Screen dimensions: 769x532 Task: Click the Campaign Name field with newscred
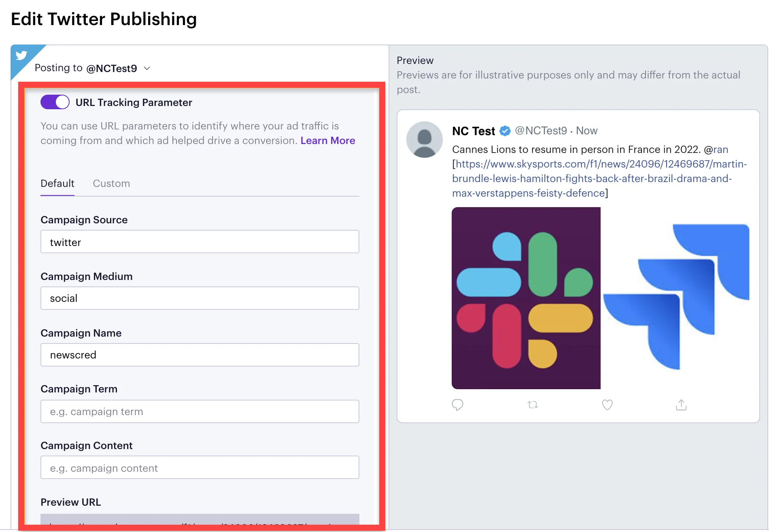point(200,355)
